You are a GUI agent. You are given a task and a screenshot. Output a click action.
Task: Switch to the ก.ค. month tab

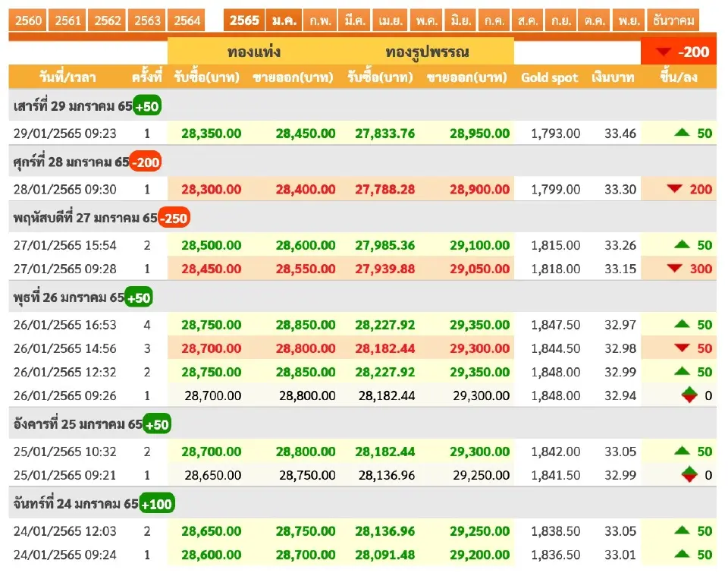coord(494,20)
